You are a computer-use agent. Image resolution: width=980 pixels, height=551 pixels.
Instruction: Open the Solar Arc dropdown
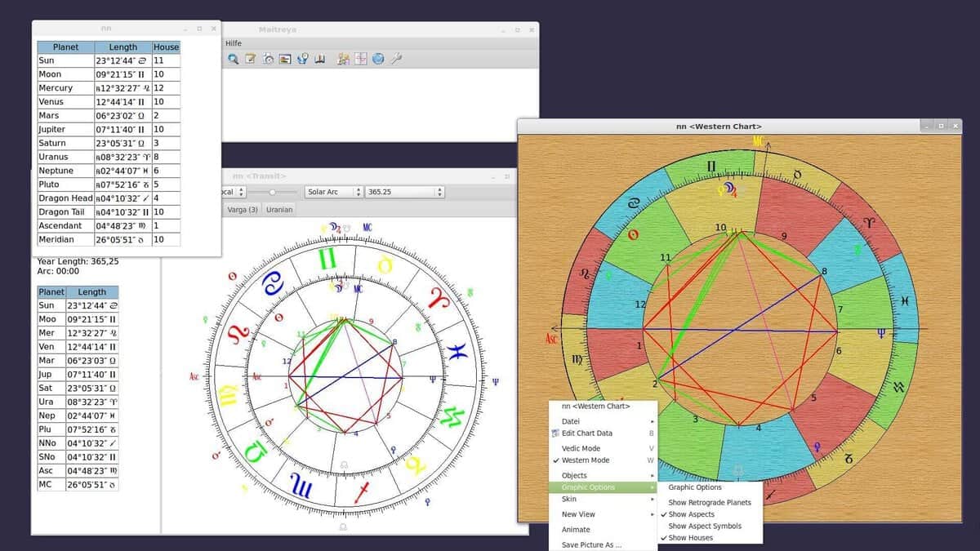(x=333, y=192)
